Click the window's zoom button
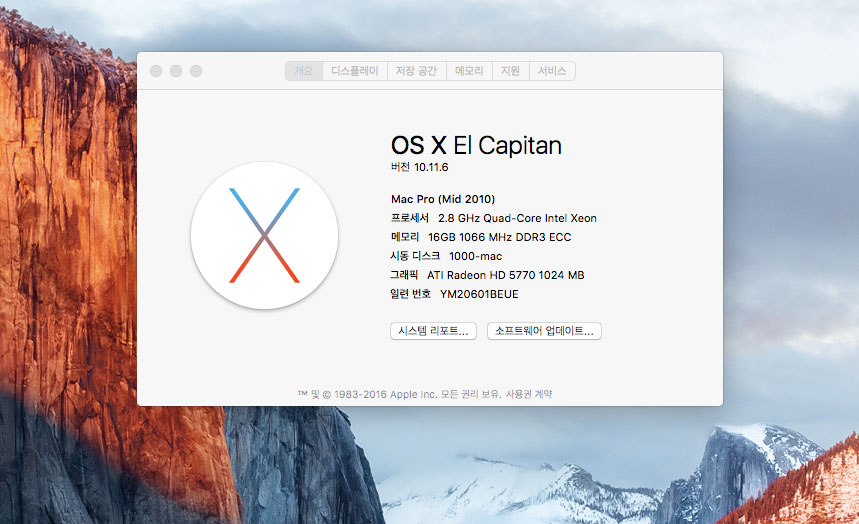Screen dimensions: 859x524 pyautogui.click(x=196, y=71)
